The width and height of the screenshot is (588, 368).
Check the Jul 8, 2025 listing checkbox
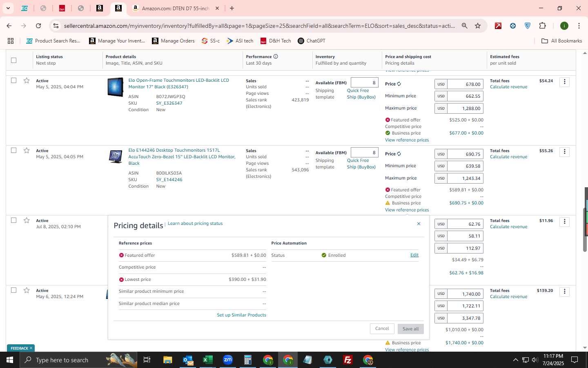tap(13, 220)
